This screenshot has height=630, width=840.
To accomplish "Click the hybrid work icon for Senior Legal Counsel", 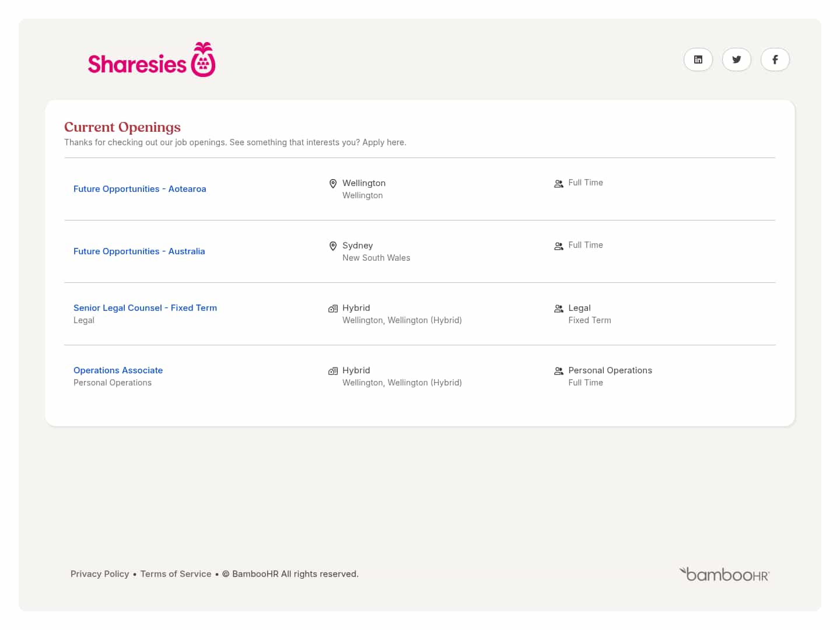I will (333, 308).
